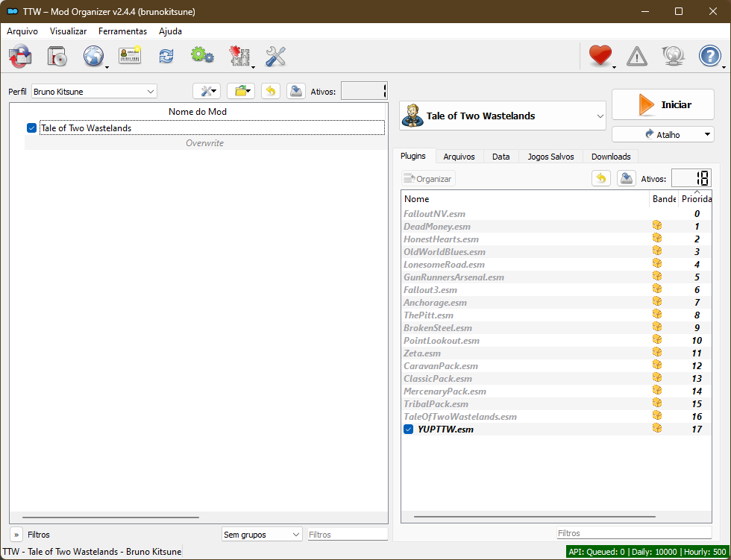Open the executables gears icon
731x560 pixels.
tap(202, 55)
